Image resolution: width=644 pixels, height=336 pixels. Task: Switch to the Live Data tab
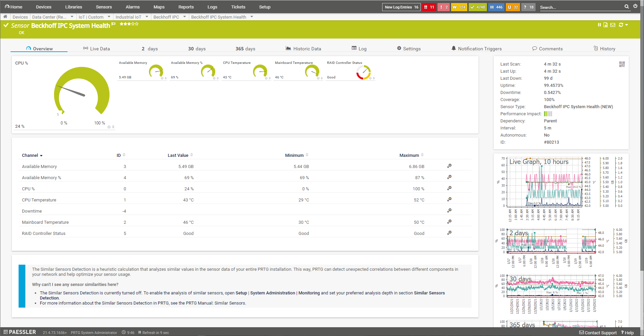point(97,49)
